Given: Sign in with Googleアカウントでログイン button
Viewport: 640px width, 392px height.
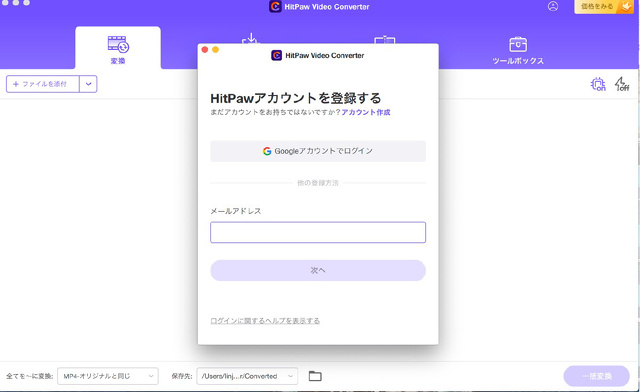Looking at the screenshot, I should 318,151.
